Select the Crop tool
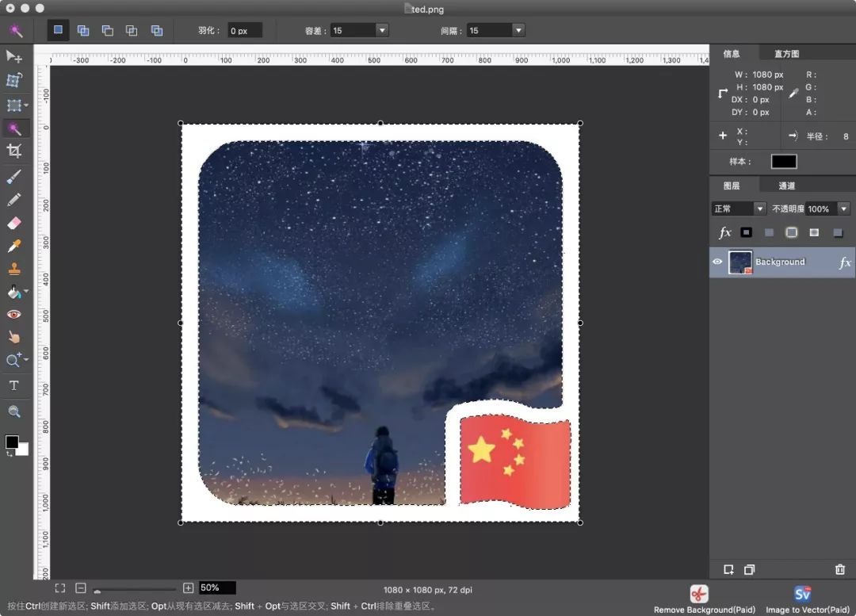Viewport: 856px width, 616px height. tap(14, 151)
